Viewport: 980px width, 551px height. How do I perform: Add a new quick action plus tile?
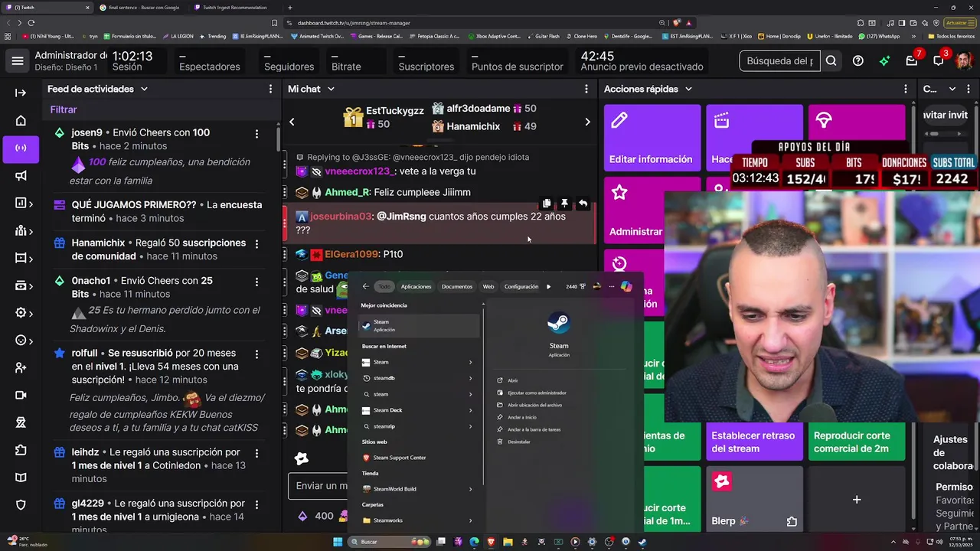(857, 499)
